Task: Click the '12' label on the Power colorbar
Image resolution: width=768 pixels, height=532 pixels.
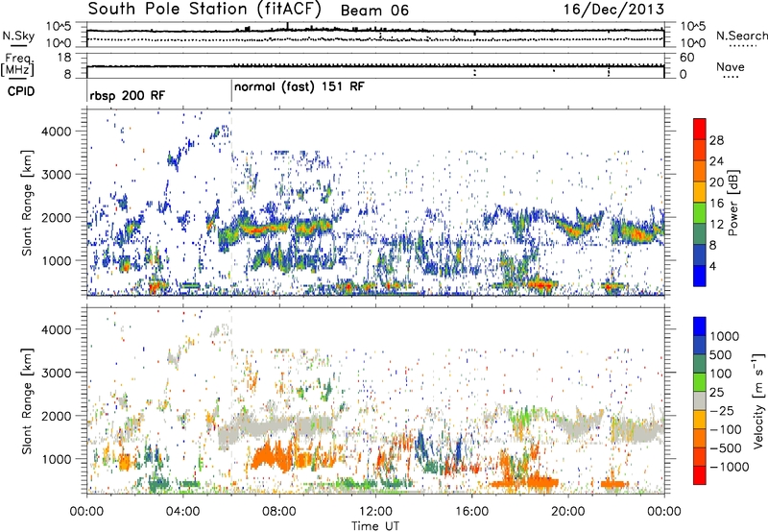Action: coord(716,225)
